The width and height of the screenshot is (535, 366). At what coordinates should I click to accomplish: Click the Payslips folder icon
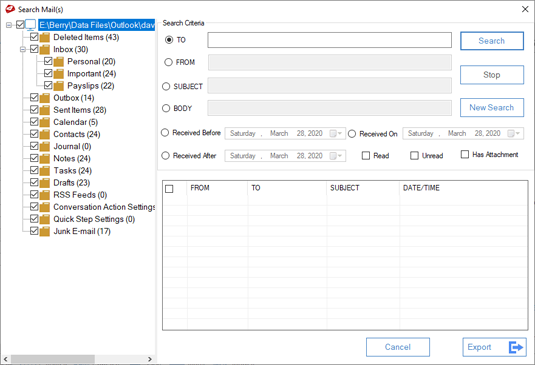pos(59,86)
